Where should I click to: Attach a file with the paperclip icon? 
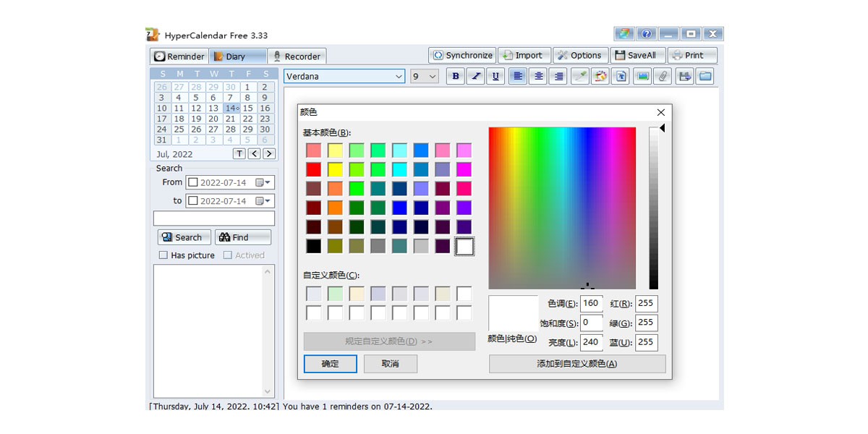[663, 76]
